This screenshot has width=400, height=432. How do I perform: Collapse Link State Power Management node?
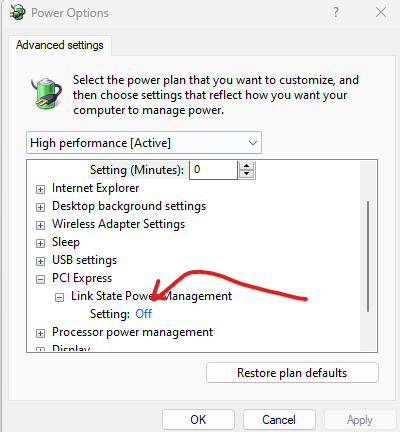click(x=59, y=297)
